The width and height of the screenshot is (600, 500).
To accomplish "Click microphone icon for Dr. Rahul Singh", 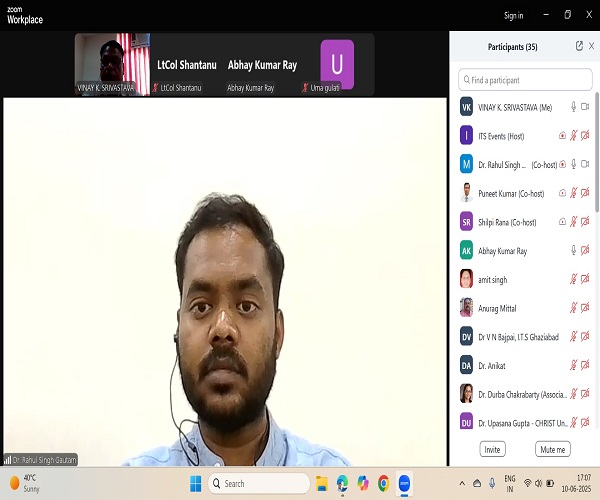I will coord(573,164).
